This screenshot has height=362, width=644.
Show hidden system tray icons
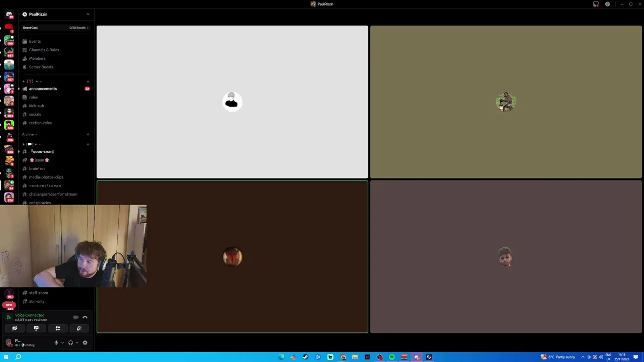[583, 357]
